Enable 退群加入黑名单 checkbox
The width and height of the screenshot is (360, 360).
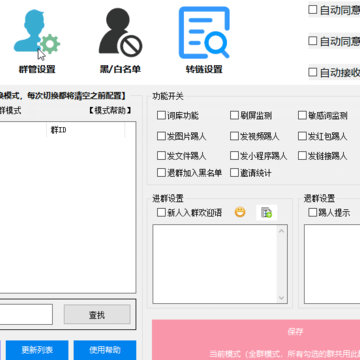[161, 173]
